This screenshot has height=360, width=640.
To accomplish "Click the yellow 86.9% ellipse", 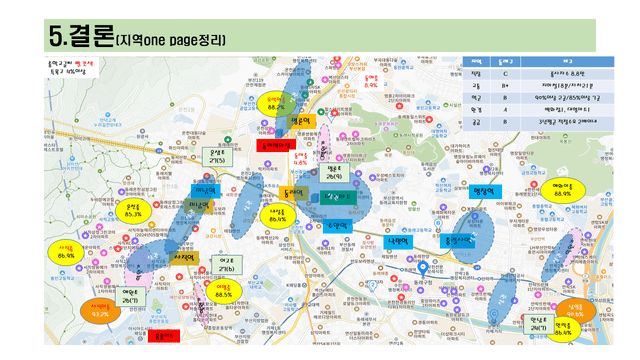I will click(x=66, y=253).
